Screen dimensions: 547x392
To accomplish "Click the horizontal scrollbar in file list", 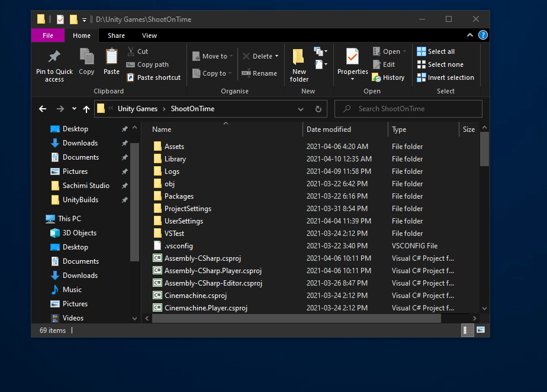I will [297, 318].
